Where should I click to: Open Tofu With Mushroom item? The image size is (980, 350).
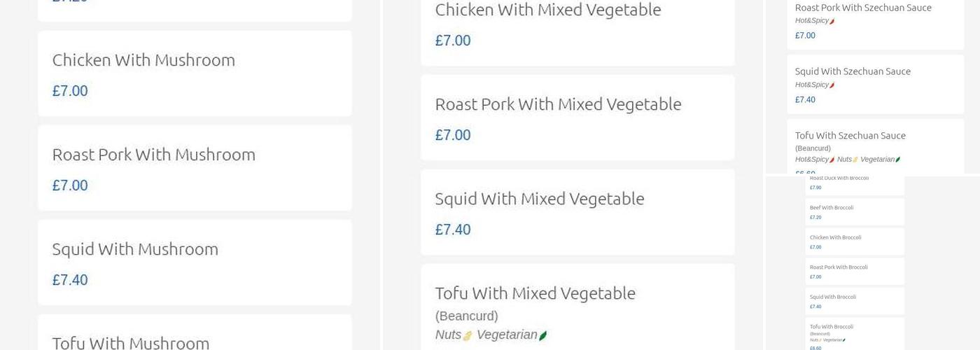pyautogui.click(x=131, y=342)
